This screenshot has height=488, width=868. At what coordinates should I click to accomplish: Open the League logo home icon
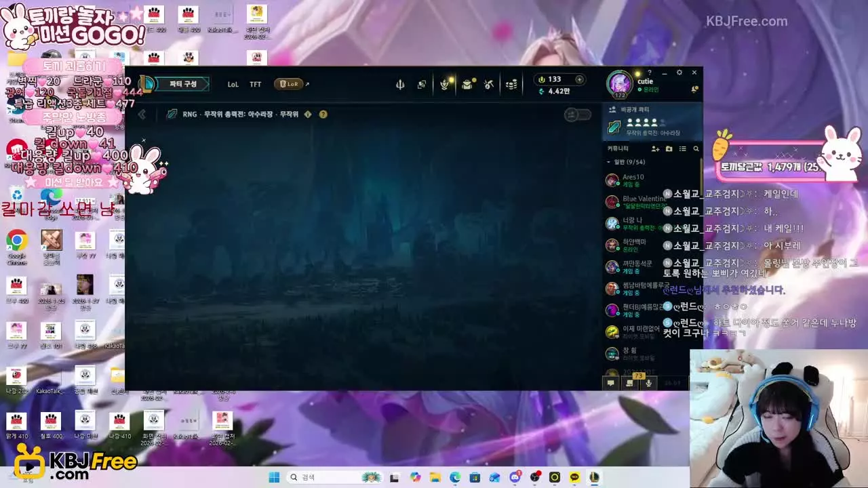click(146, 84)
